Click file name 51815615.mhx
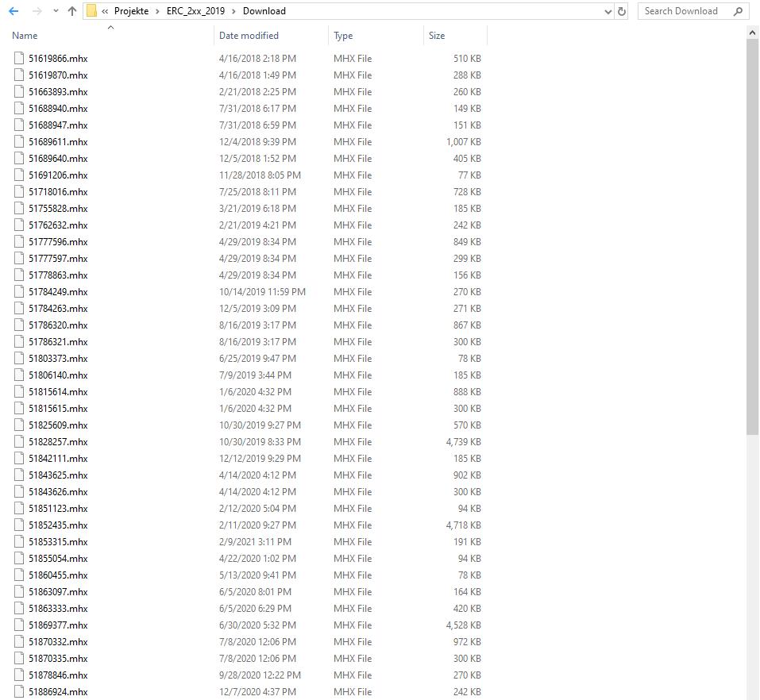 point(58,409)
